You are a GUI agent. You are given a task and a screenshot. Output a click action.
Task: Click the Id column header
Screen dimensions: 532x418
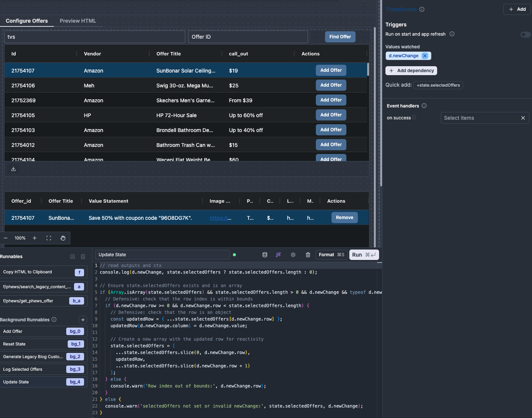tap(14, 54)
